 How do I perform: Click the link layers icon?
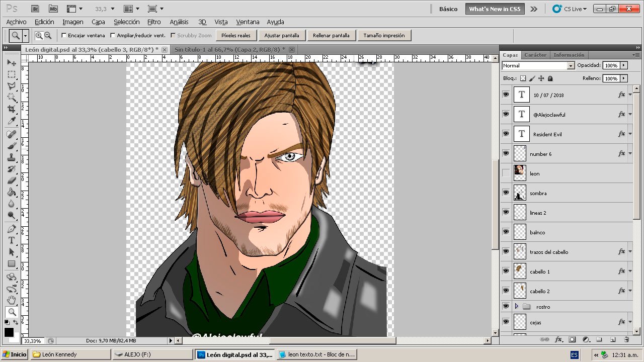[544, 339]
